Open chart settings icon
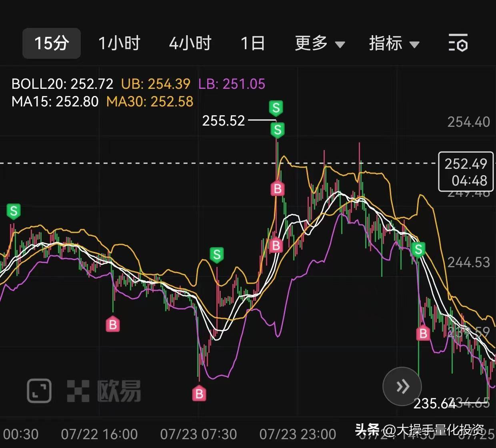496x448 pixels. click(458, 43)
